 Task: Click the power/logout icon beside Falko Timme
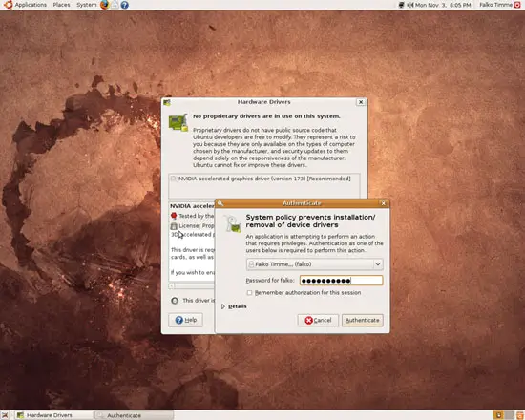pos(517,5)
